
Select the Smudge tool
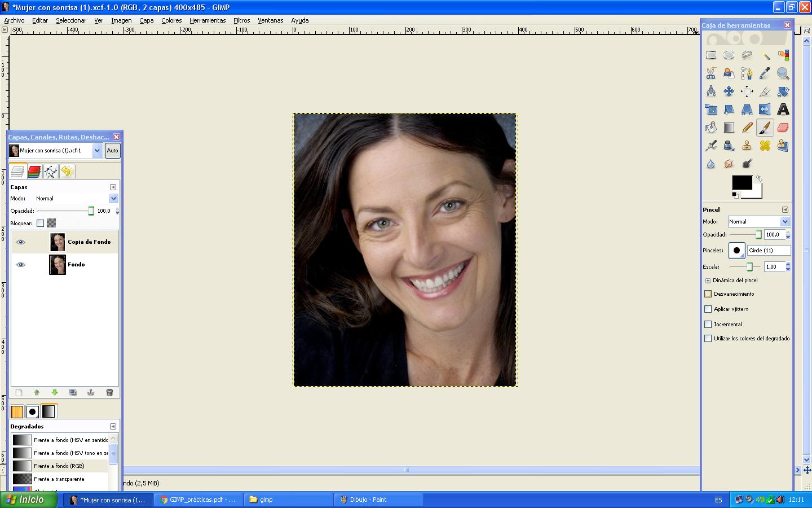coord(729,164)
